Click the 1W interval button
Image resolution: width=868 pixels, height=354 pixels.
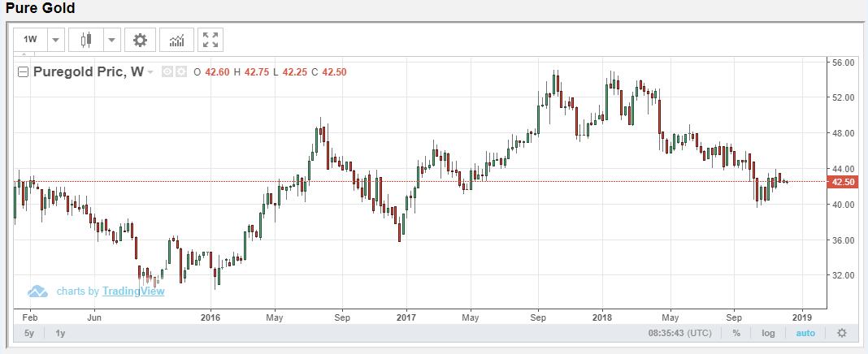click(30, 40)
